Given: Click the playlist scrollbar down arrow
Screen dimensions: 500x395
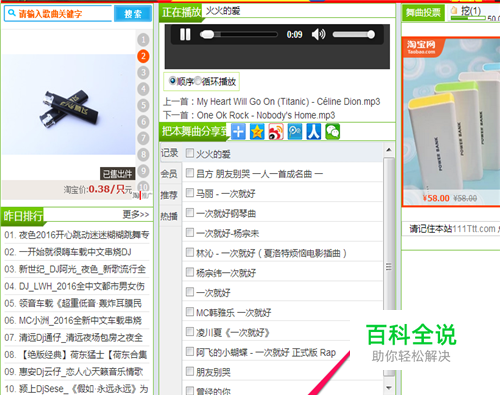Looking at the screenshot, I should click(389, 388).
